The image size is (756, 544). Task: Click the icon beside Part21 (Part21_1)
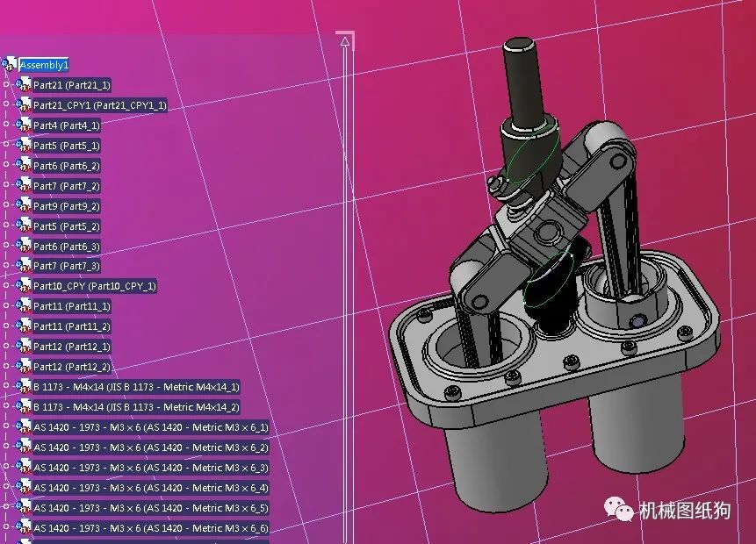tap(23, 85)
